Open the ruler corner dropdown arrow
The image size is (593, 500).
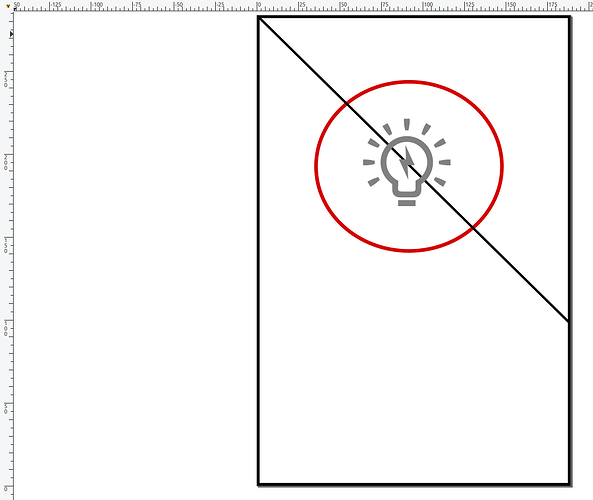click(8, 6)
